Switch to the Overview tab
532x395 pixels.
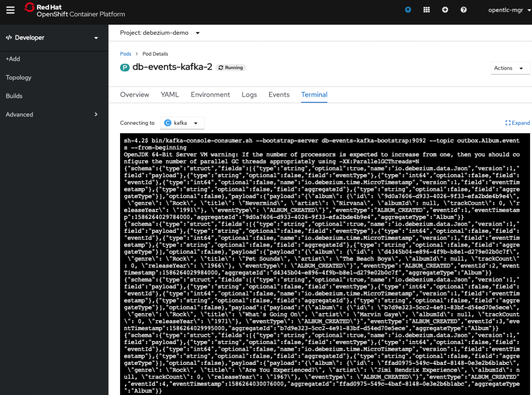click(135, 95)
